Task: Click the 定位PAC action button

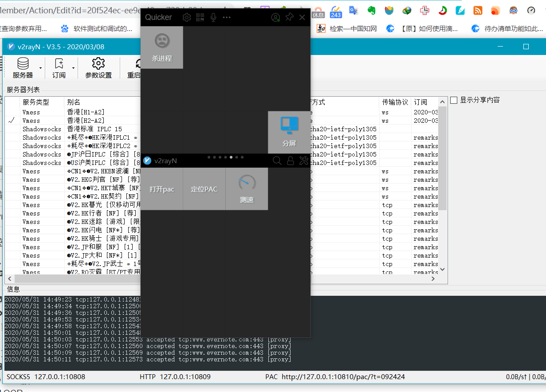Action: (204, 189)
